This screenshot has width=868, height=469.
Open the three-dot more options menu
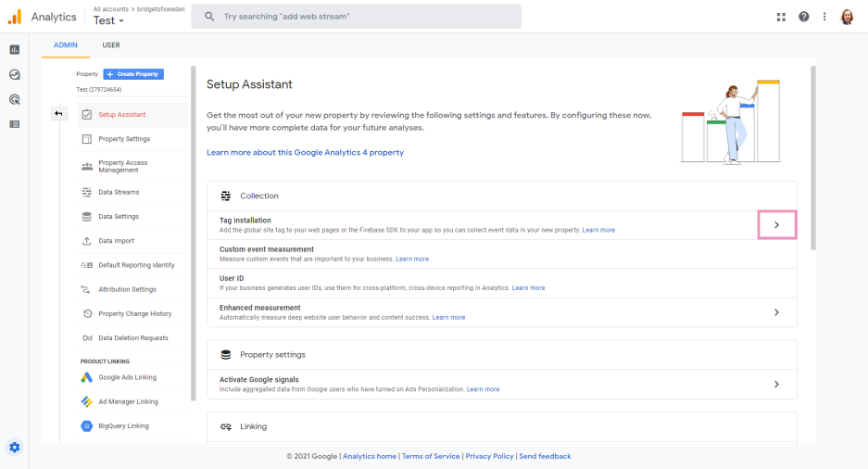(824, 17)
